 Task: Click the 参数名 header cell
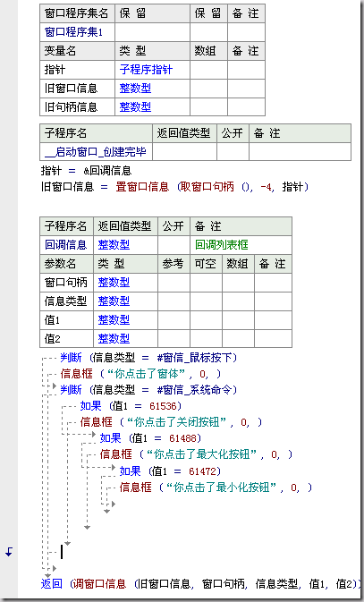point(67,264)
